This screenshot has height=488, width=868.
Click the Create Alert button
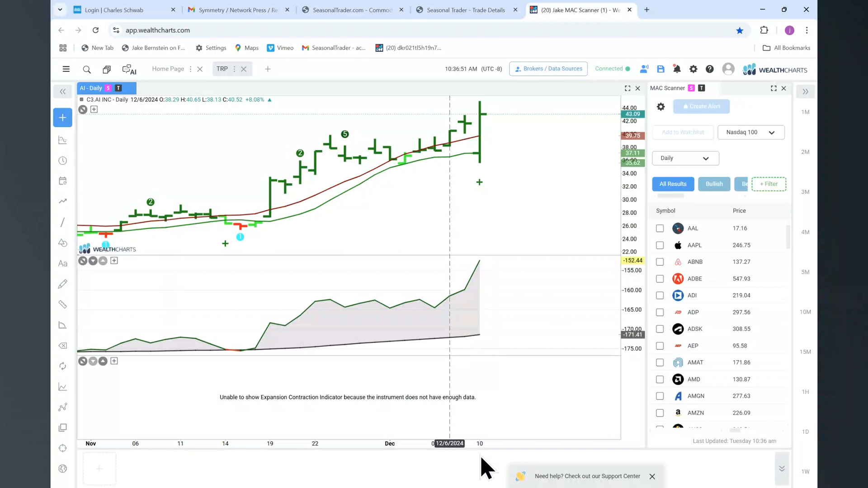(701, 107)
